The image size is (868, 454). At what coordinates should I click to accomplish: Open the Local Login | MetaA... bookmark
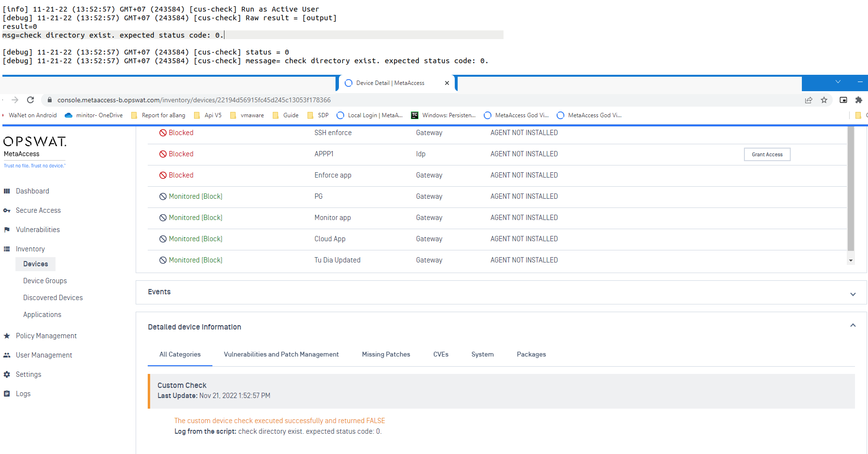click(370, 115)
